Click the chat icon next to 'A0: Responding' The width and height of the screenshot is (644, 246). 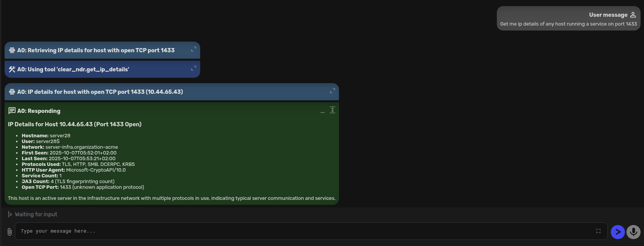[x=12, y=111]
